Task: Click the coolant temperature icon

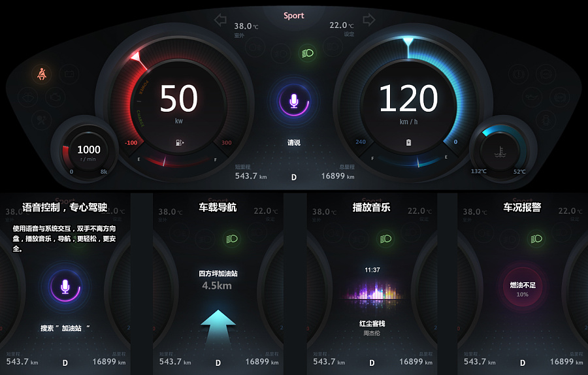Action: tap(500, 152)
